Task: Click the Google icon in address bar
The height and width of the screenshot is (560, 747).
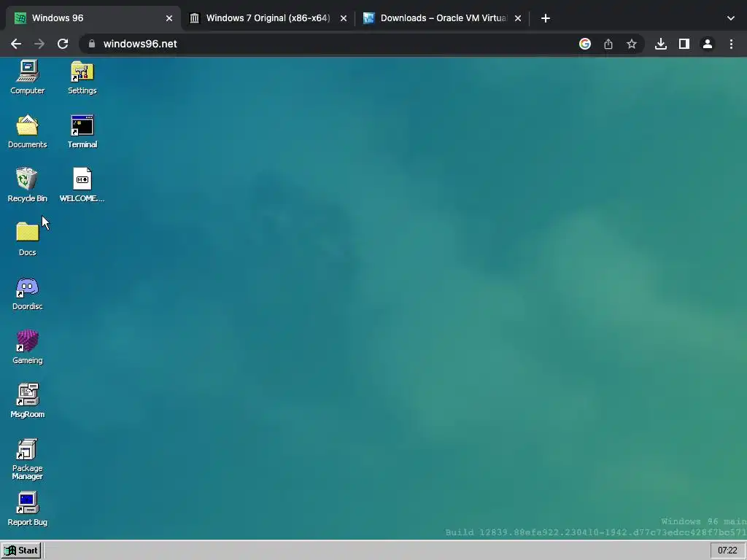Action: (585, 44)
